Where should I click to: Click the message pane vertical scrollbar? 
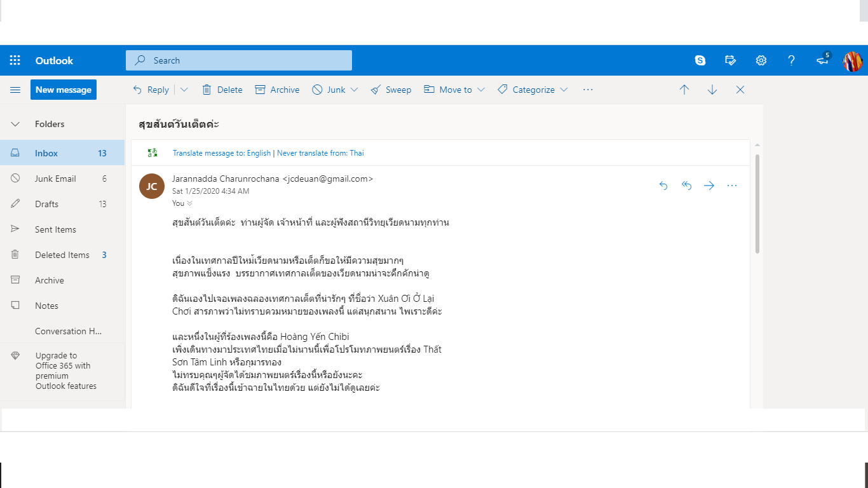pos(756,203)
